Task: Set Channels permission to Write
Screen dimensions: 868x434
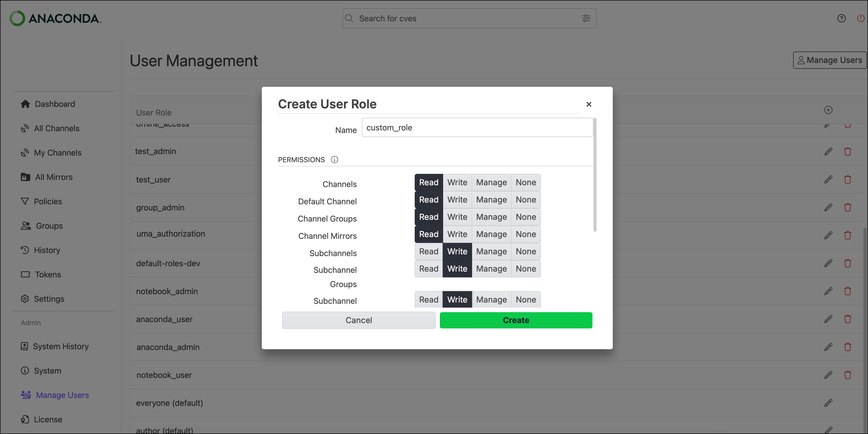Action: [457, 182]
